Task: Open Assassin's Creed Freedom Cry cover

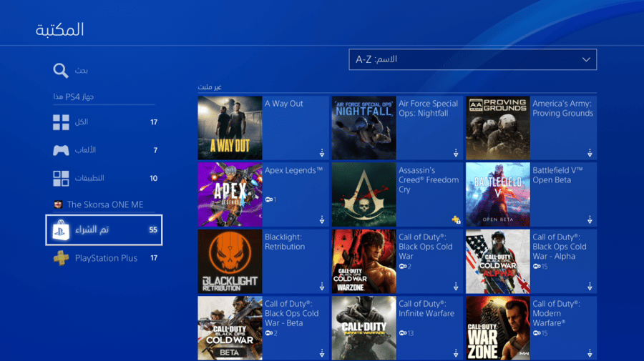Action: click(x=364, y=194)
